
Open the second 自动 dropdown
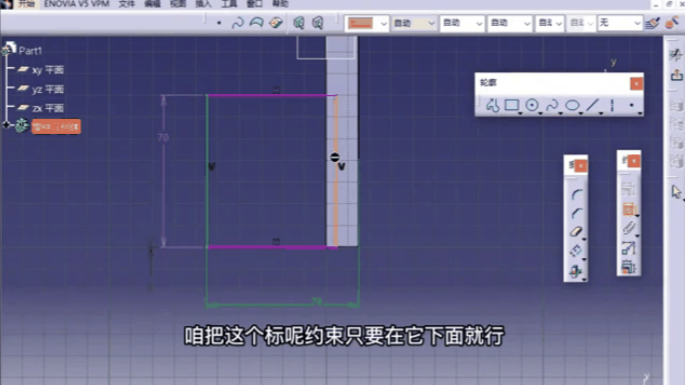click(x=462, y=23)
